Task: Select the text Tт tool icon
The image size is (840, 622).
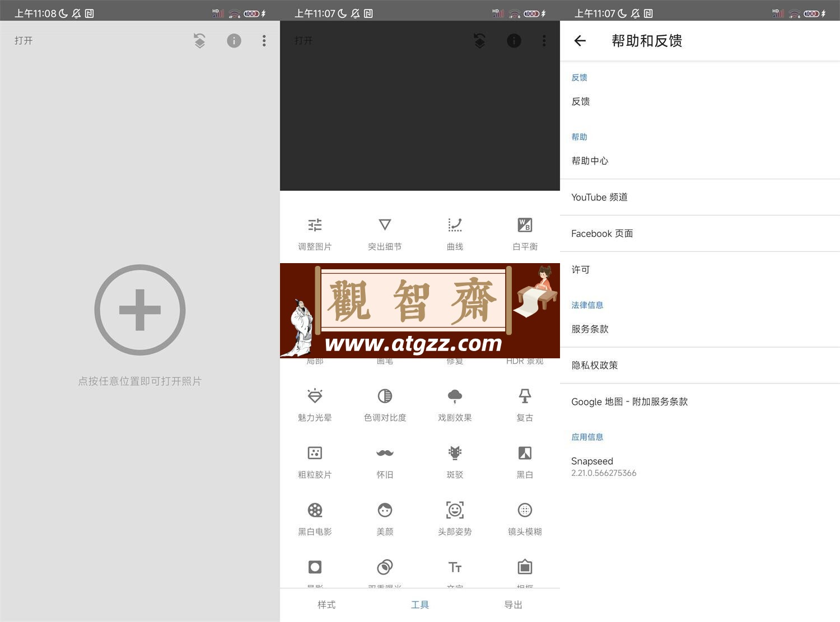Action: tap(455, 567)
